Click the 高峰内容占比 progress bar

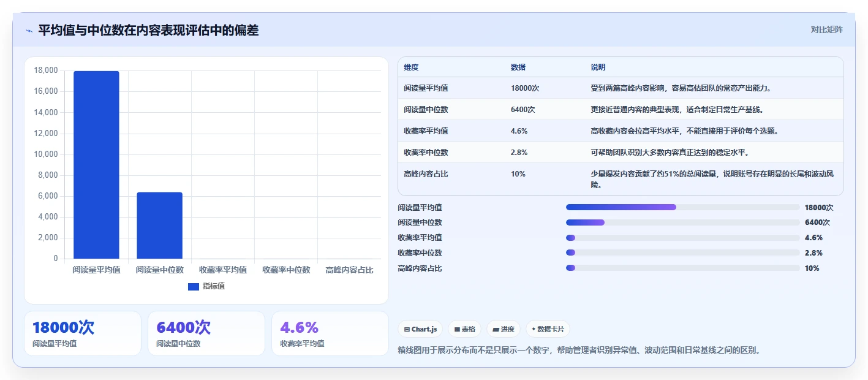683,268
